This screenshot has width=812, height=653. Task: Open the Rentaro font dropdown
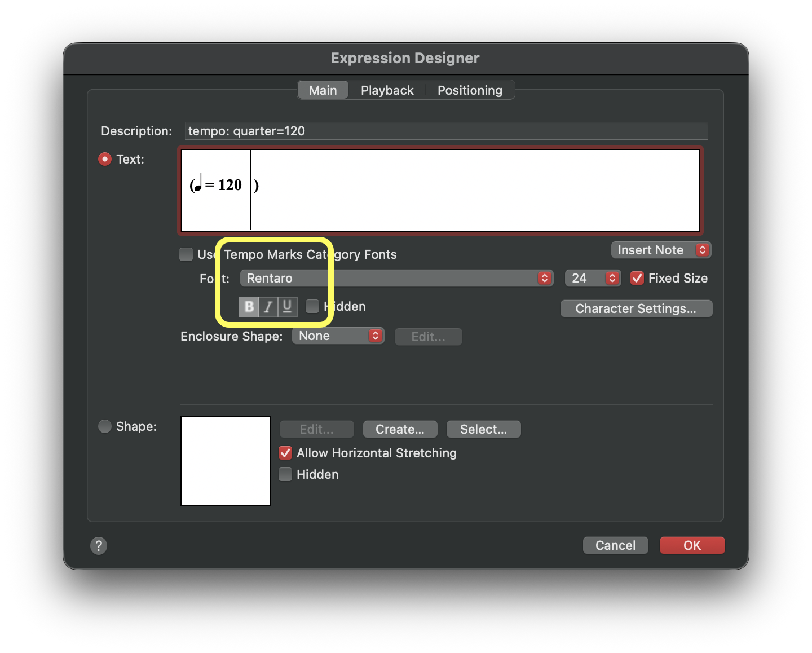pos(396,279)
